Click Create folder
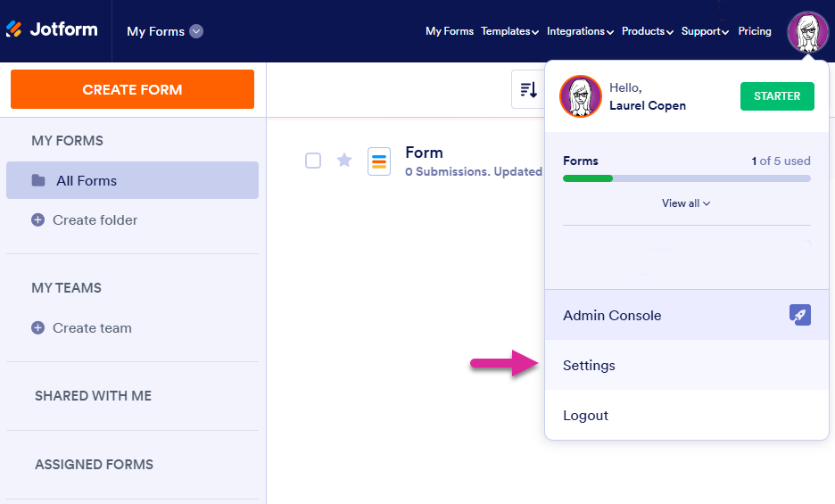This screenshot has height=504, width=835. (95, 220)
